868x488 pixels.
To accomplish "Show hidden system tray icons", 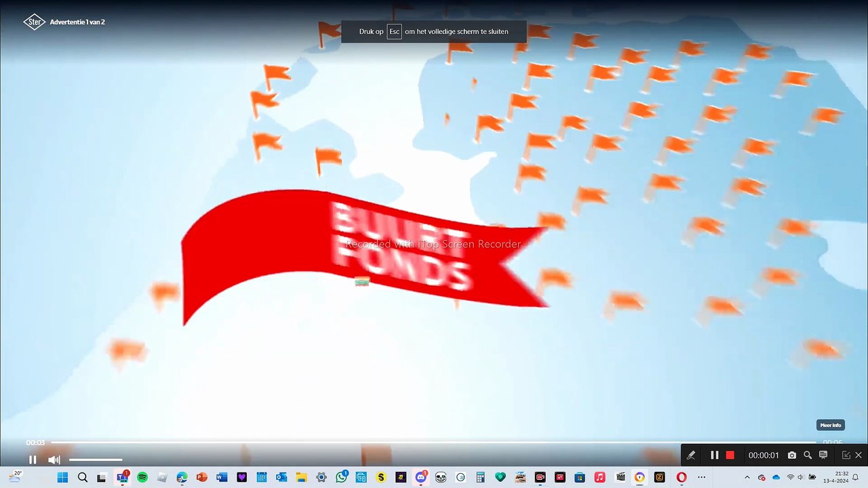I will 747,477.
